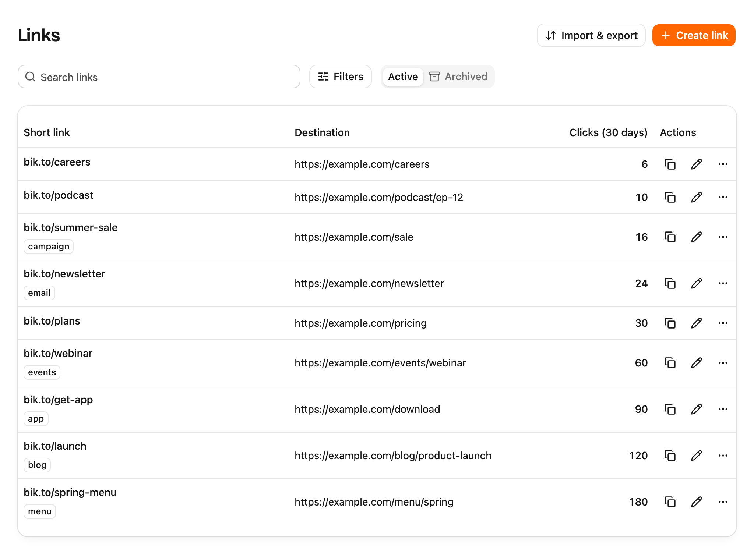754x560 pixels.
Task: Switch to the Archived tab
Action: [458, 77]
